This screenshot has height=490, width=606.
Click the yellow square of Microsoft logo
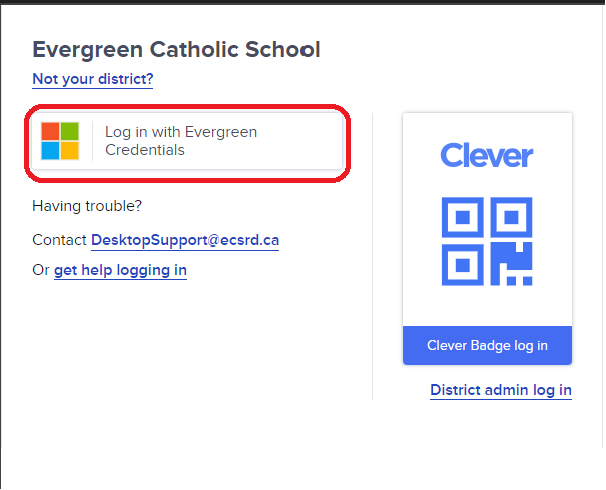(70, 151)
